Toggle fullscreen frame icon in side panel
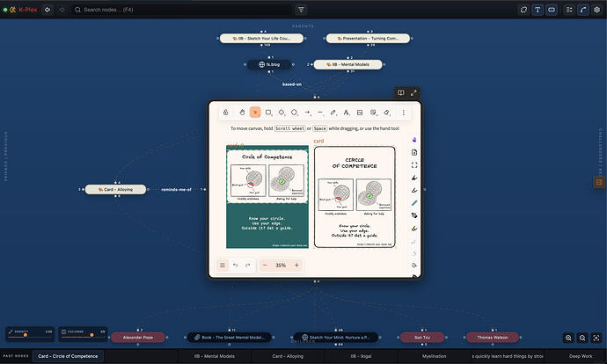This screenshot has width=607, height=364. coord(414,165)
